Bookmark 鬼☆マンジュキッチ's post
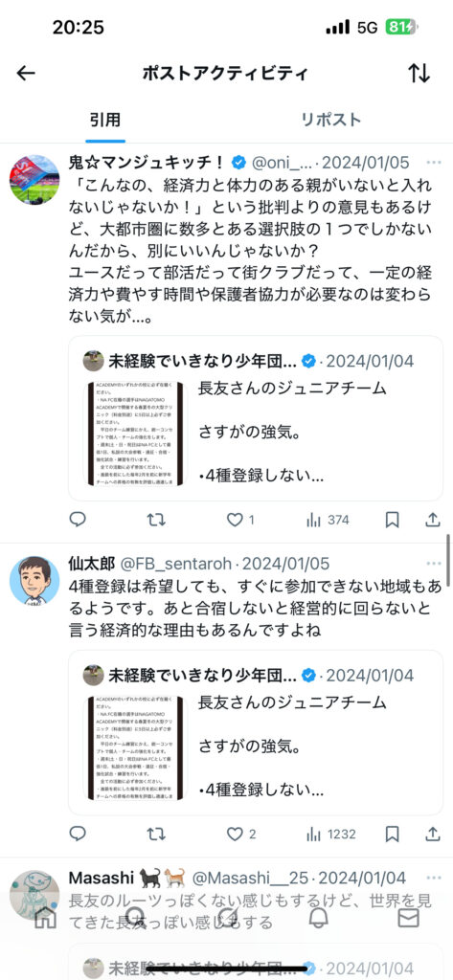This screenshot has height=980, width=453. [393, 520]
